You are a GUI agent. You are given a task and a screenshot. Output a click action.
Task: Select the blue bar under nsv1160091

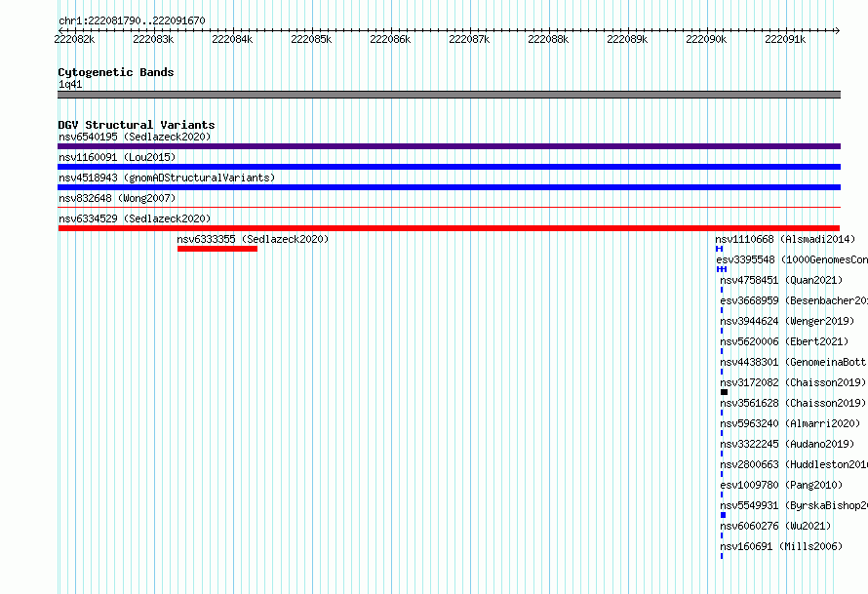pos(449,167)
